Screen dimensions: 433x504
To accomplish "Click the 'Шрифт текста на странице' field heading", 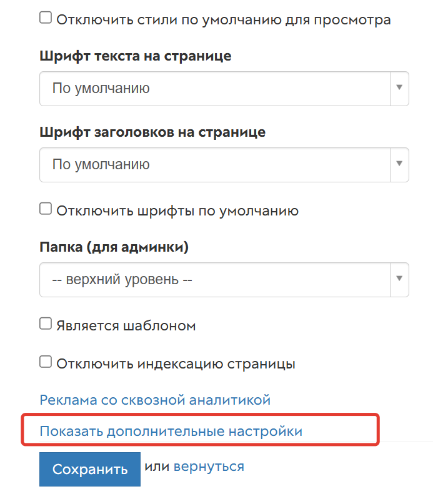I will [x=136, y=56].
